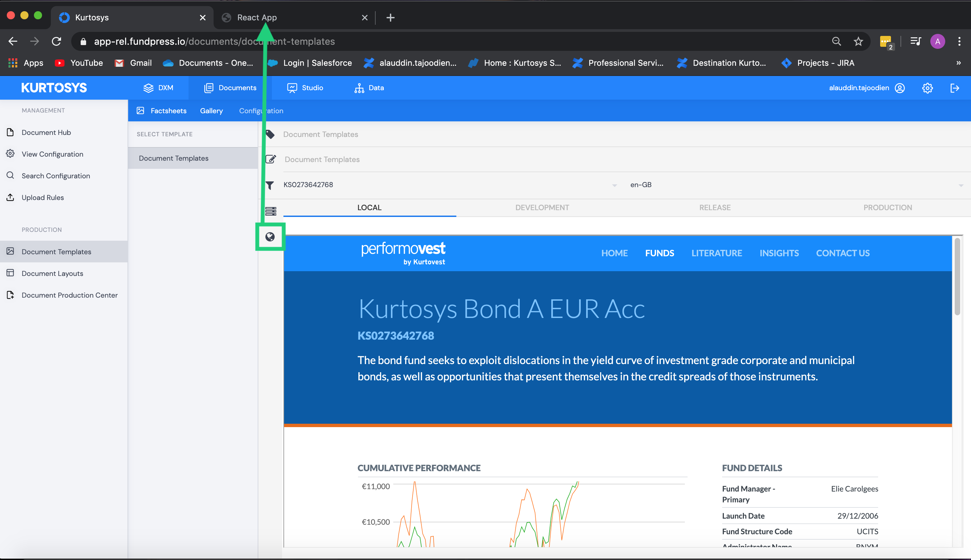Open the Data menu
971x560 pixels.
pyautogui.click(x=369, y=88)
